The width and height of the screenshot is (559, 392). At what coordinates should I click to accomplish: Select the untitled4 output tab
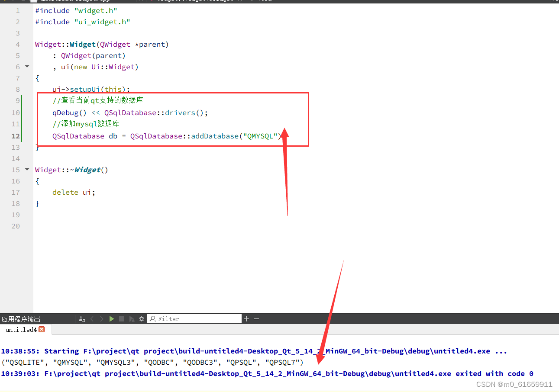pyautogui.click(x=26, y=330)
